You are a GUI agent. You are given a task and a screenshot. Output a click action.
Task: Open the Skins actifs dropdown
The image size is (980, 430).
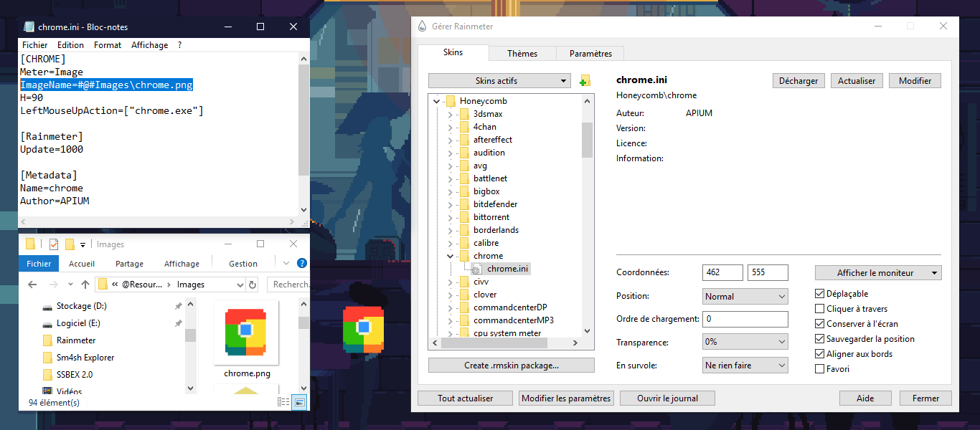pos(499,81)
